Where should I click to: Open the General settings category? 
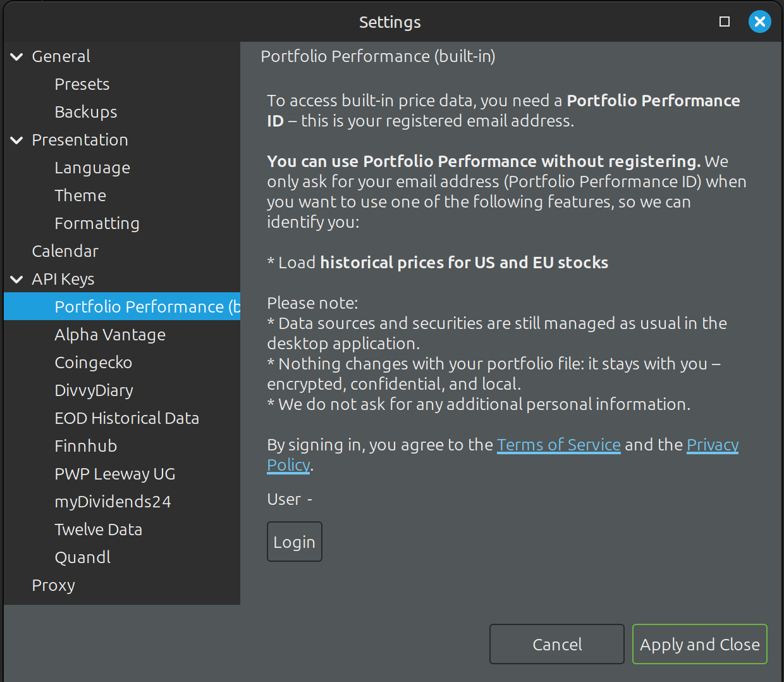coord(61,56)
